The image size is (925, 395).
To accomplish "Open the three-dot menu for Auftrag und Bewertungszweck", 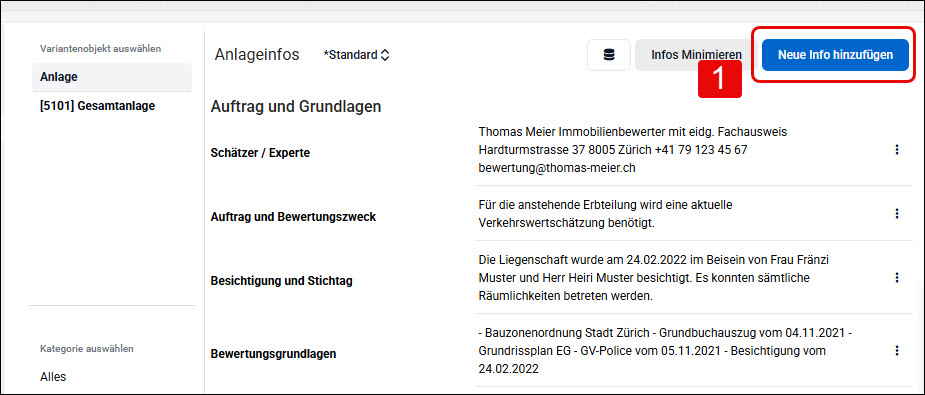I will coord(897,213).
